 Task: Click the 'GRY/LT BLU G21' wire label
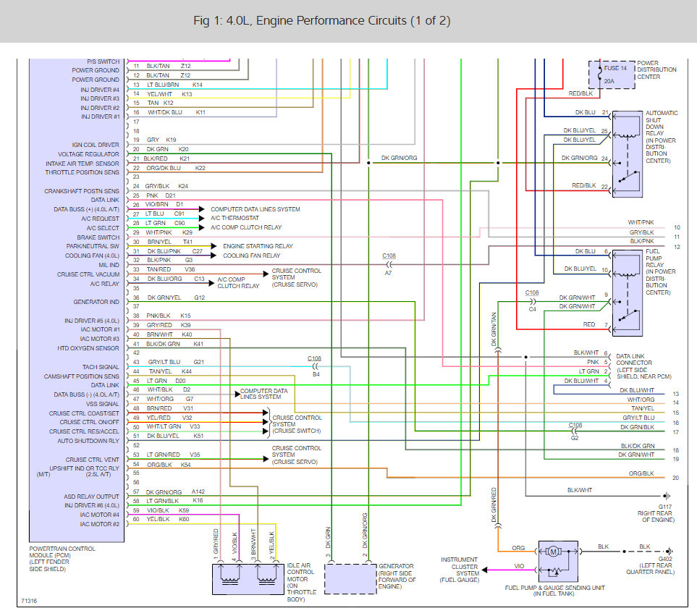[176, 362]
